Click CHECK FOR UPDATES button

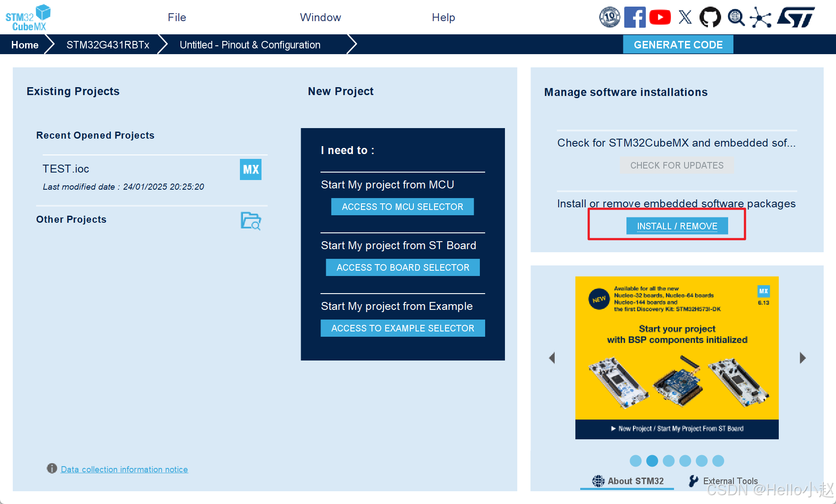tap(677, 165)
